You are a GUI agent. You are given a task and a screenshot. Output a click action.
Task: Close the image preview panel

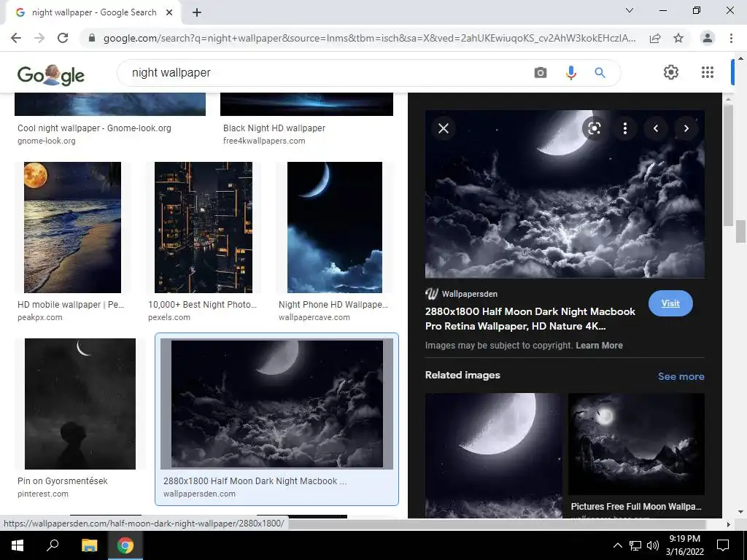point(444,128)
